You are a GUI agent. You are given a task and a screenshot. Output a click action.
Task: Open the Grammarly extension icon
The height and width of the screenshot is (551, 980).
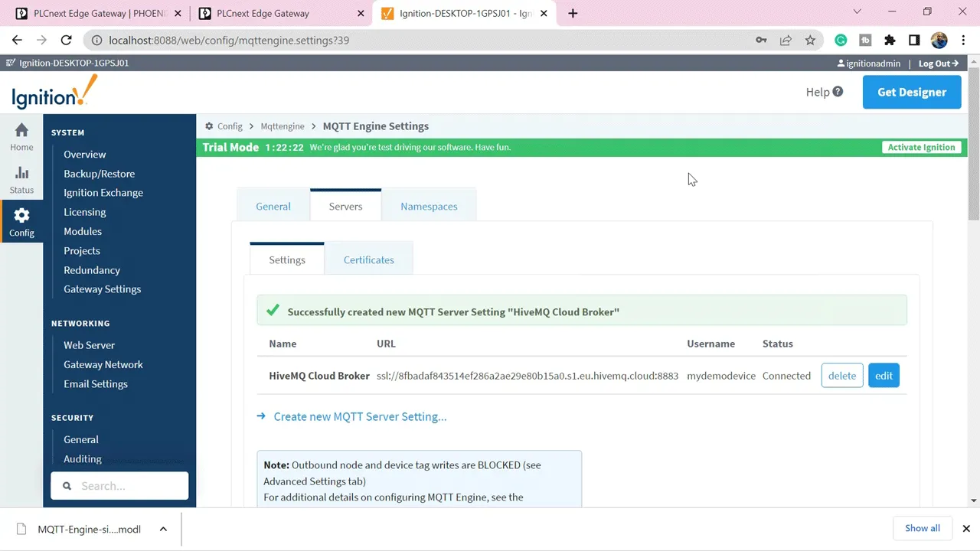(841, 41)
